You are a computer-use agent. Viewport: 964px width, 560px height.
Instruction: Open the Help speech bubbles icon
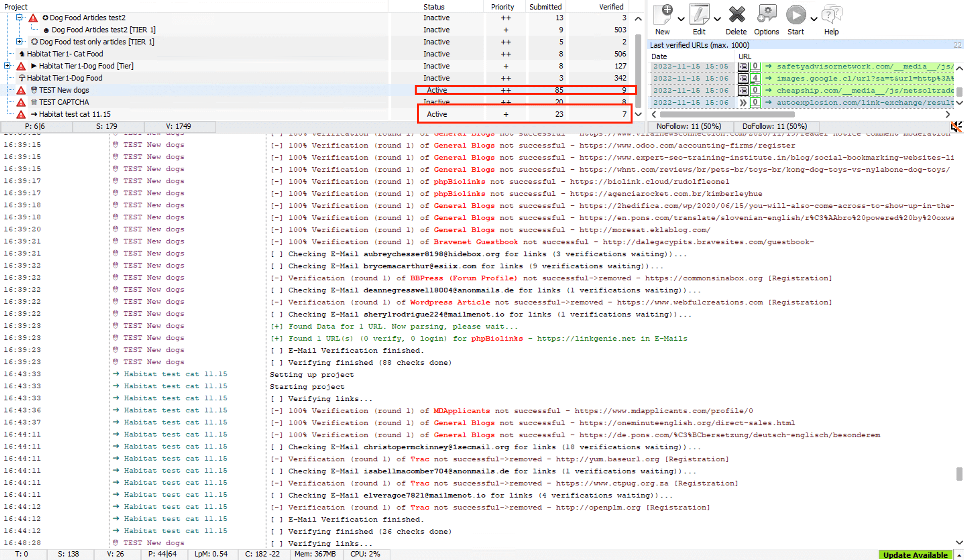(x=832, y=19)
